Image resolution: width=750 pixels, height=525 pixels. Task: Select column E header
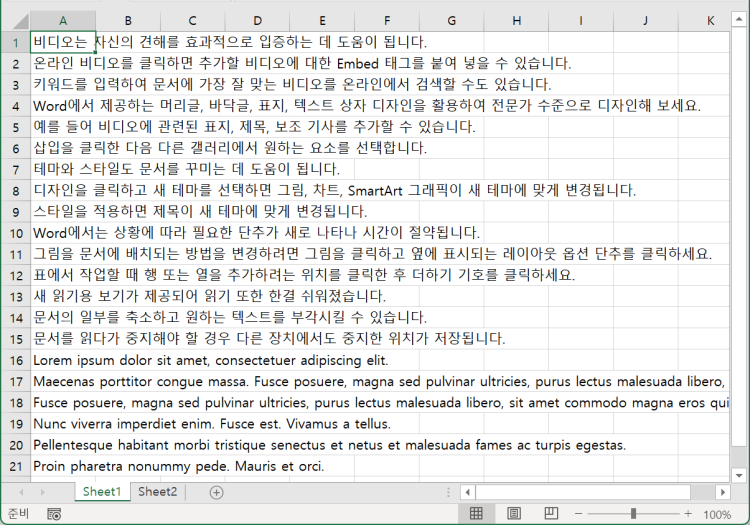322,21
